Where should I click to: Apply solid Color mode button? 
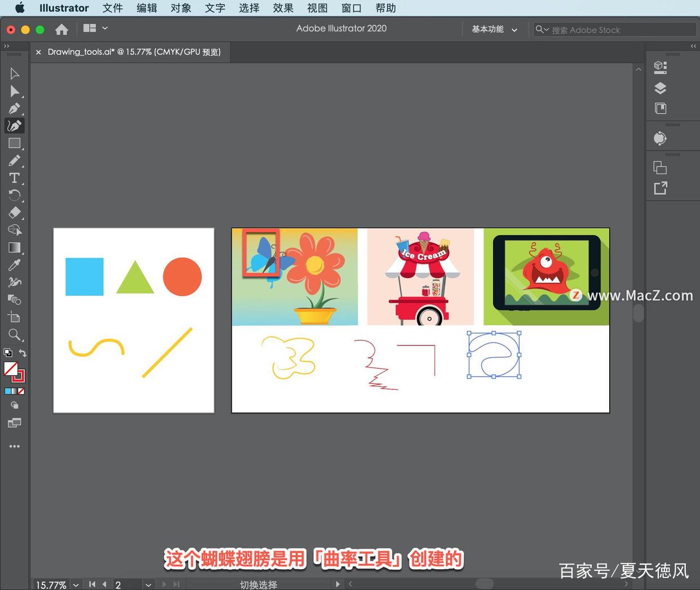[x=7, y=391]
